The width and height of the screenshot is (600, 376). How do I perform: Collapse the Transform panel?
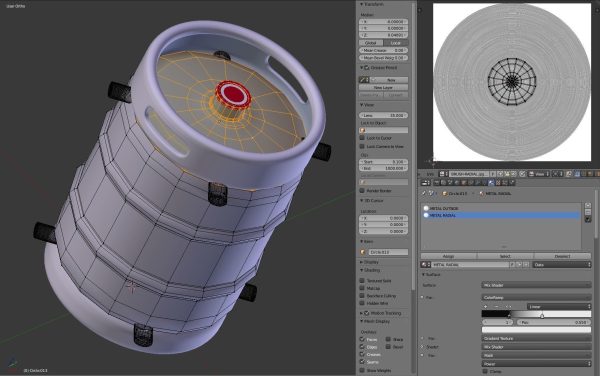coord(362,4)
